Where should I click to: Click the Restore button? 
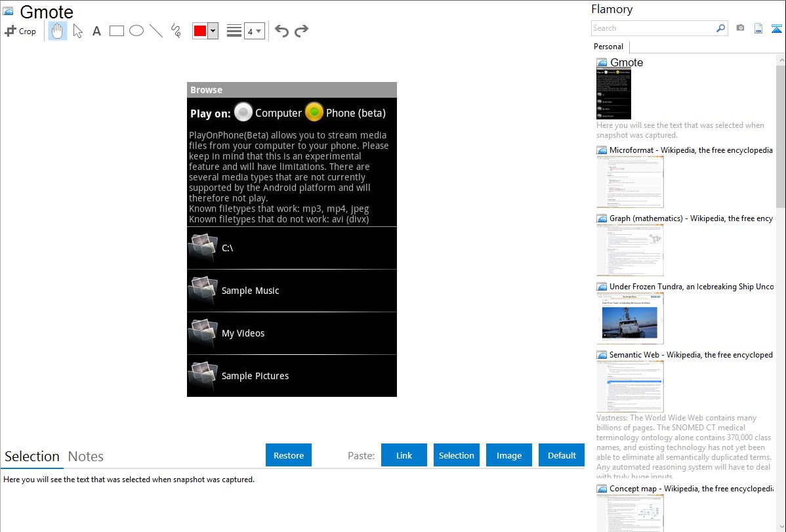pos(289,455)
